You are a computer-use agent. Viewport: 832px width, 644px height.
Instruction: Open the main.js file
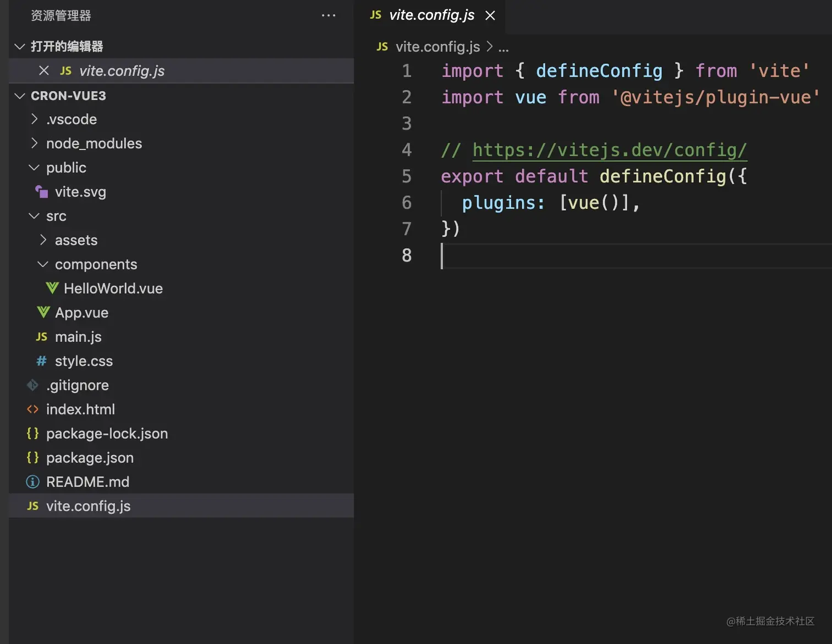tap(181, 337)
